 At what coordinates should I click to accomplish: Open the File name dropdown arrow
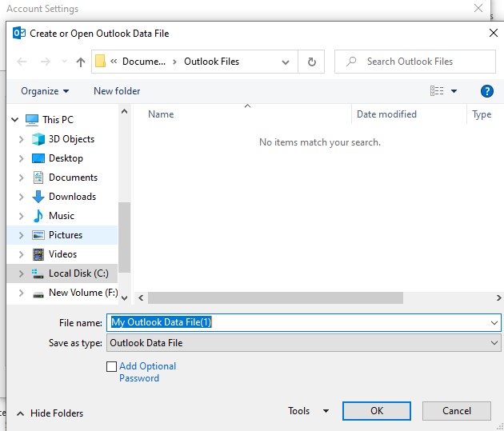[x=494, y=322]
